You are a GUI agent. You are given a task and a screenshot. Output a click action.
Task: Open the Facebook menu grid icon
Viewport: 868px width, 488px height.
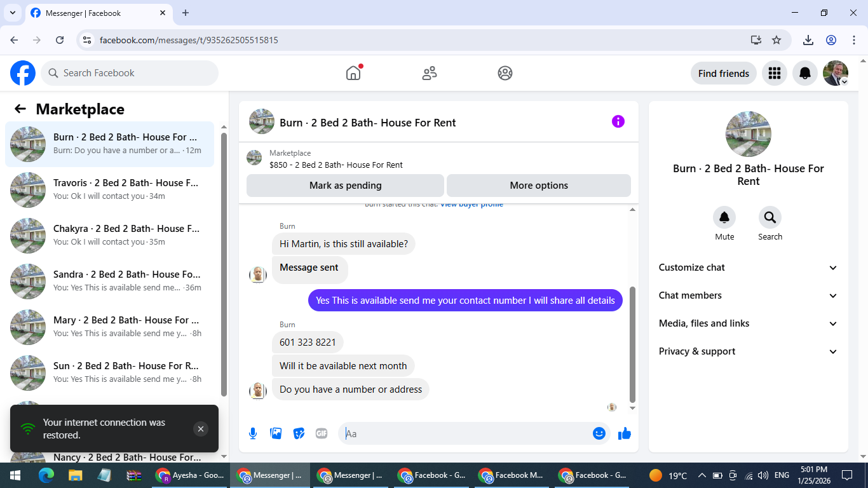pyautogui.click(x=774, y=73)
